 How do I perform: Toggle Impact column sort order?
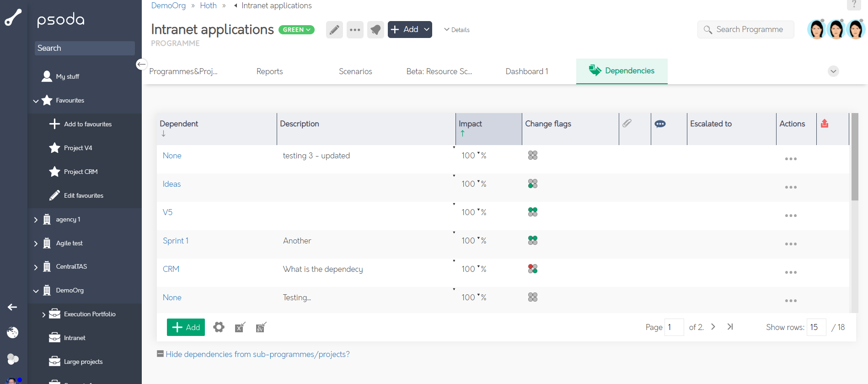470,124
